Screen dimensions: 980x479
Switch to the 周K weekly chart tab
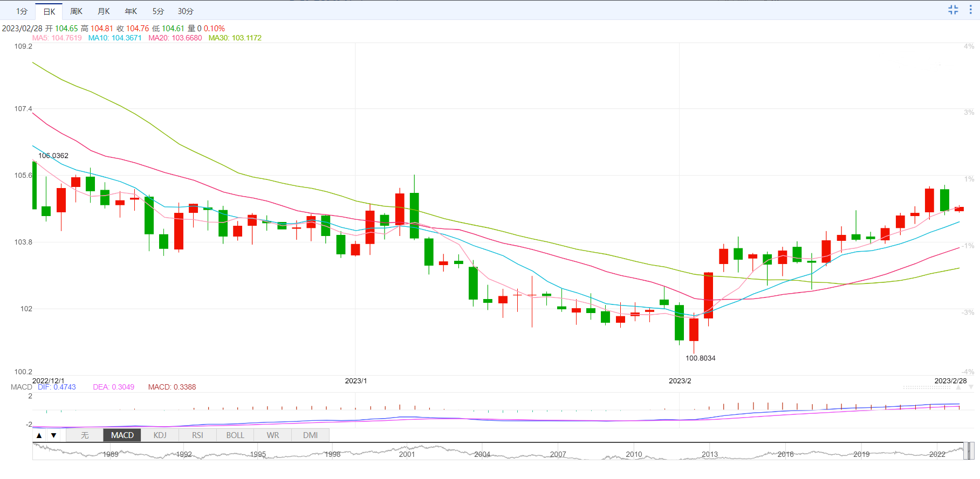point(77,11)
